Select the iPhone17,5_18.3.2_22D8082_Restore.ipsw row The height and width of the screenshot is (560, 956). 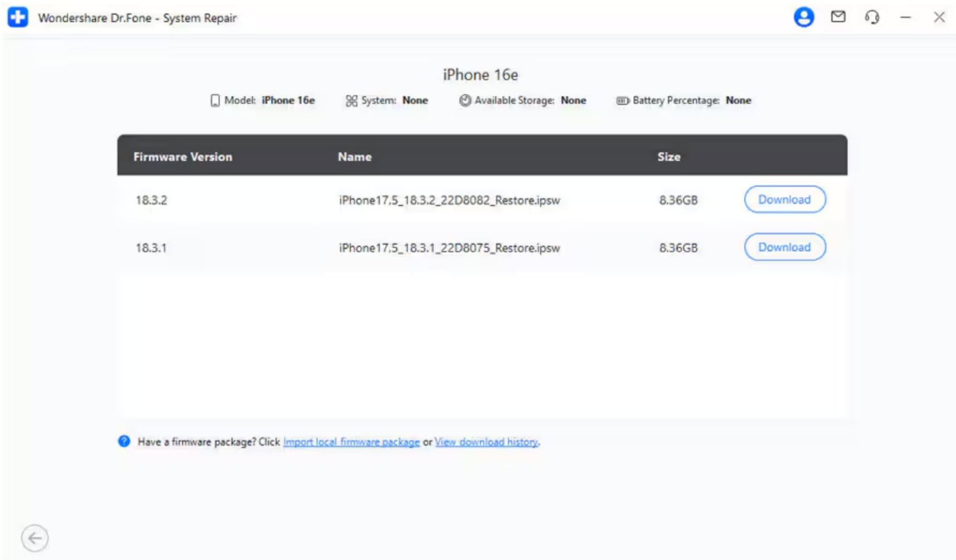click(449, 200)
